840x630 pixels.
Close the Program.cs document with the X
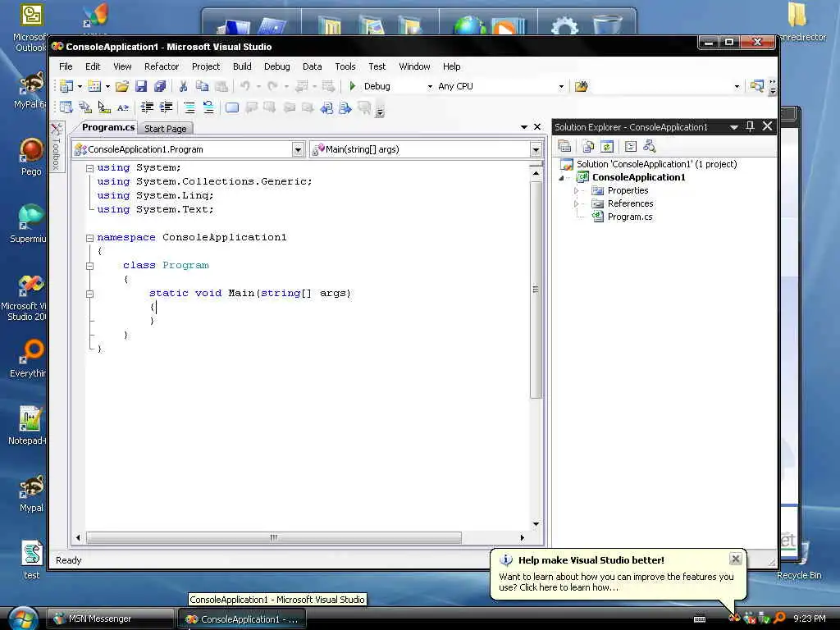(537, 127)
